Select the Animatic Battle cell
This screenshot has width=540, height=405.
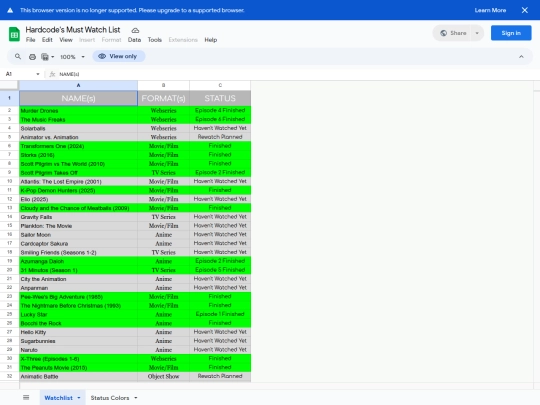pyautogui.click(x=78, y=376)
